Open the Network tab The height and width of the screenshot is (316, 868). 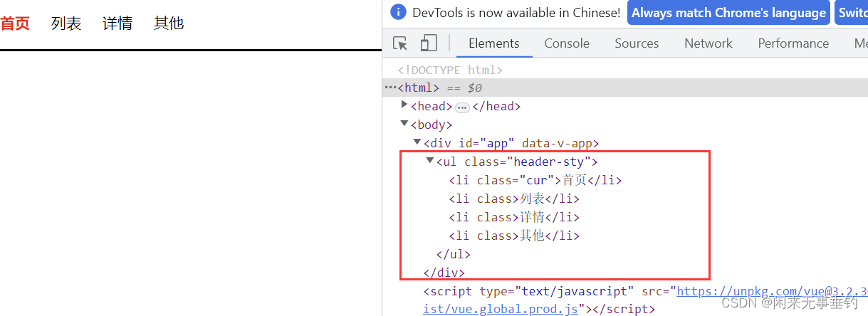point(708,43)
